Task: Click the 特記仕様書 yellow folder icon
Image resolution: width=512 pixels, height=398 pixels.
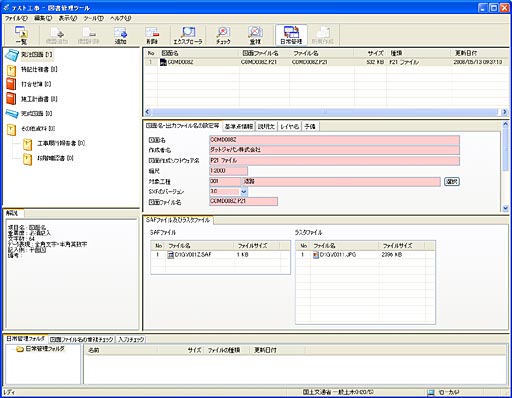Action: (x=11, y=70)
